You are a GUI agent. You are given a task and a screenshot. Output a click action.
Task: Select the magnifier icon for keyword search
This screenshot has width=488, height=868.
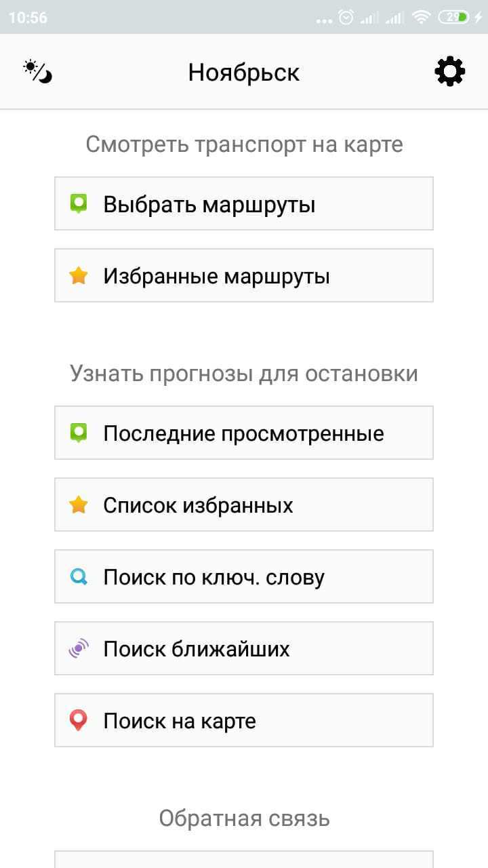click(x=79, y=576)
